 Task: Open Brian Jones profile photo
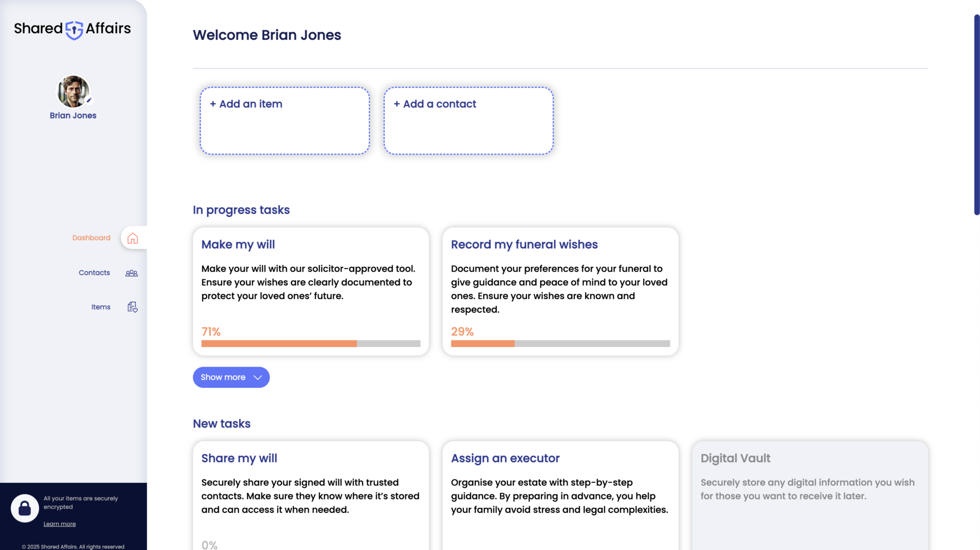(73, 91)
